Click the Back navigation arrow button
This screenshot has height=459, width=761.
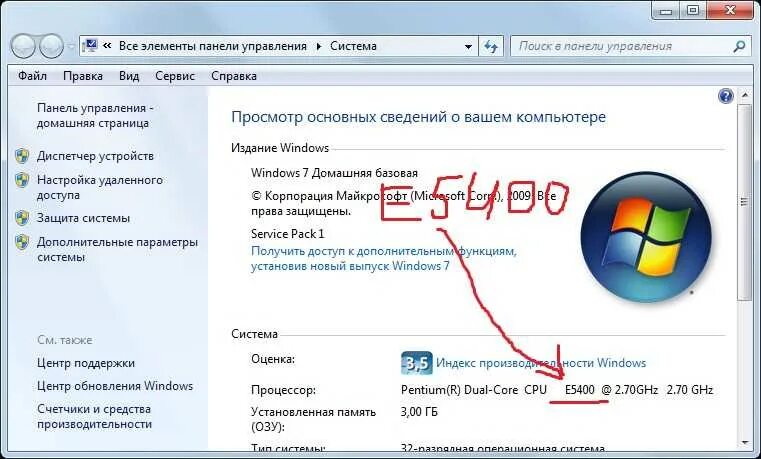point(23,46)
